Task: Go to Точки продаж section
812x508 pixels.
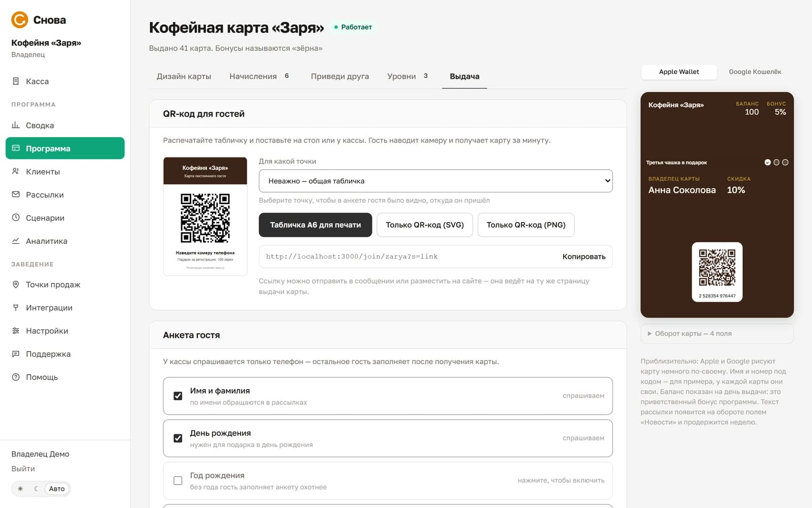Action: coord(65,284)
